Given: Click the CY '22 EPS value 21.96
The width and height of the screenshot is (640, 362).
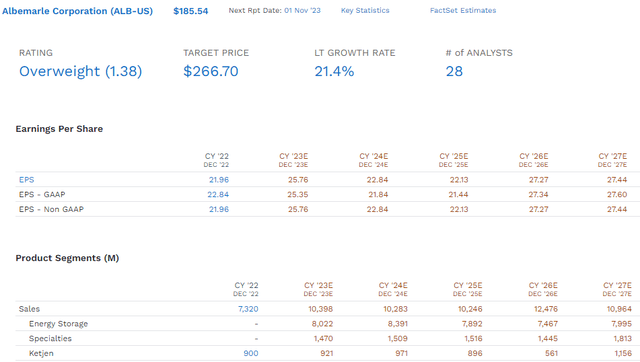Looking at the screenshot, I should click(219, 180).
